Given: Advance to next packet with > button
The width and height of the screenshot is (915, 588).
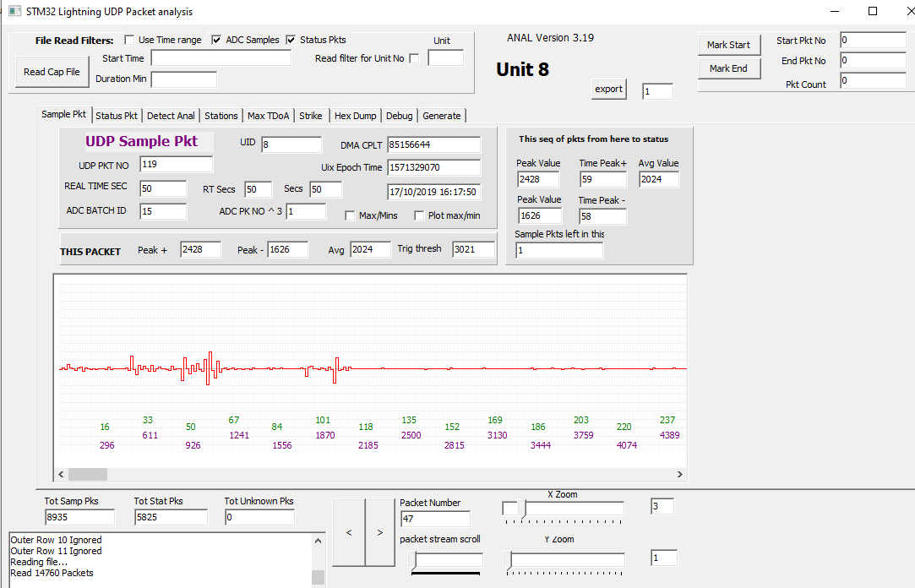Looking at the screenshot, I should [x=380, y=532].
